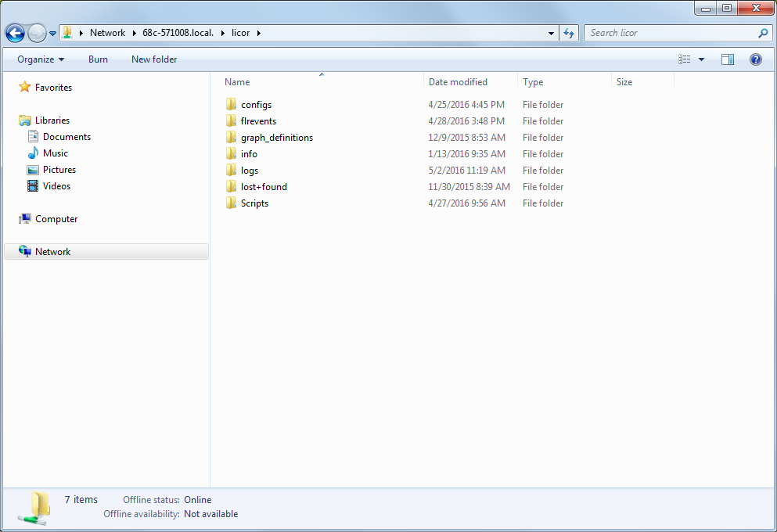Select the graph_definitions folder name
The height and width of the screenshot is (532, 777).
tap(277, 137)
